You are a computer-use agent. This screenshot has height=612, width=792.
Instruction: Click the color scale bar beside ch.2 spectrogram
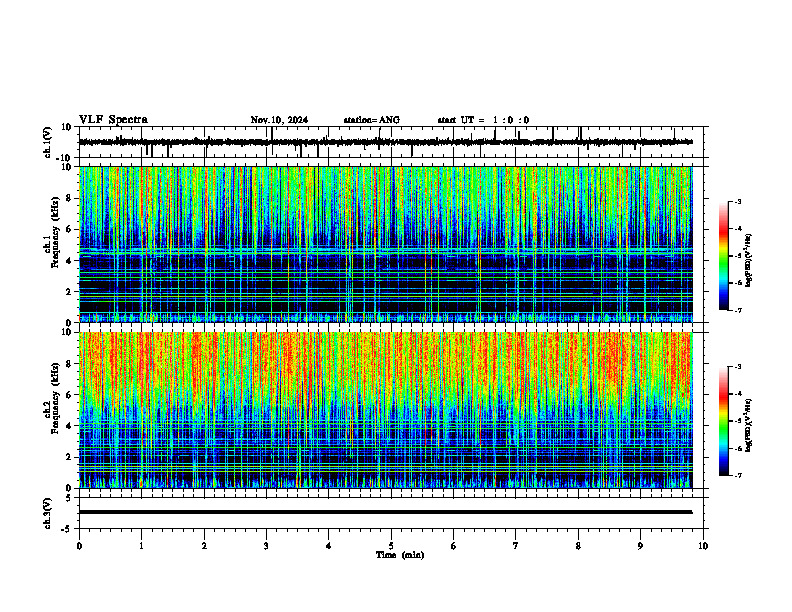click(724, 421)
